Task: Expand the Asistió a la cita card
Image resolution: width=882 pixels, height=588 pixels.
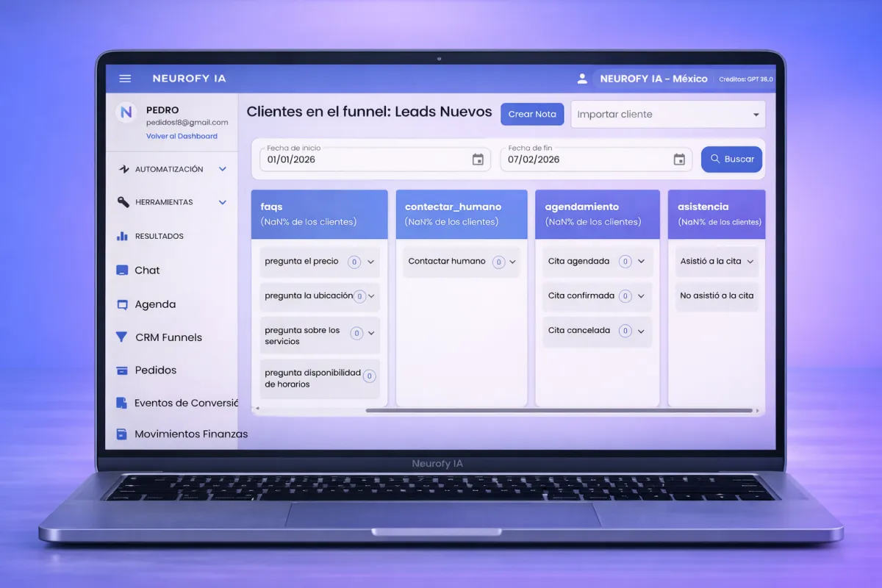Action: tap(751, 262)
